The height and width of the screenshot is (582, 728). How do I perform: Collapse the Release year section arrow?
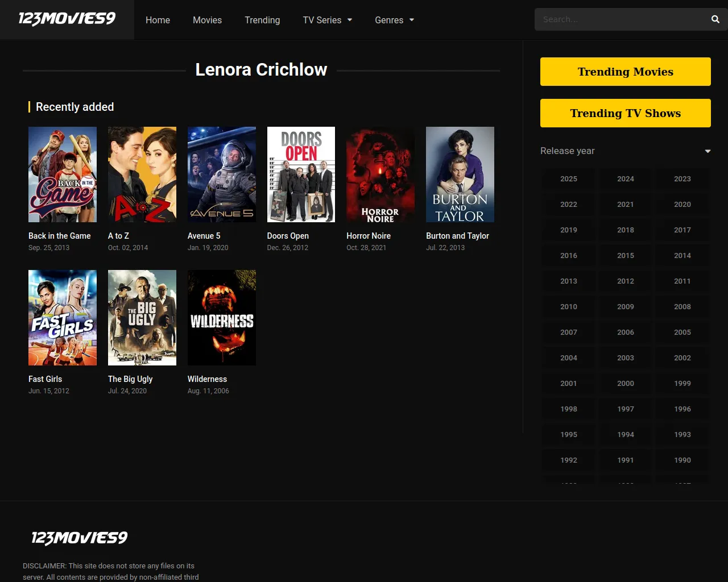point(708,151)
